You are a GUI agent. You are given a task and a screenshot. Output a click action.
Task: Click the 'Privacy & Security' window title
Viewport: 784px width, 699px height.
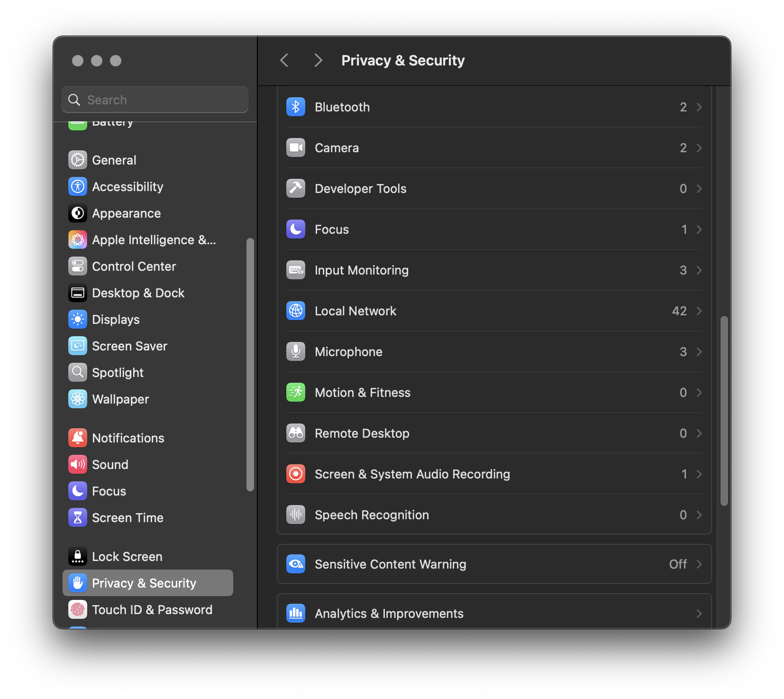[x=403, y=61]
